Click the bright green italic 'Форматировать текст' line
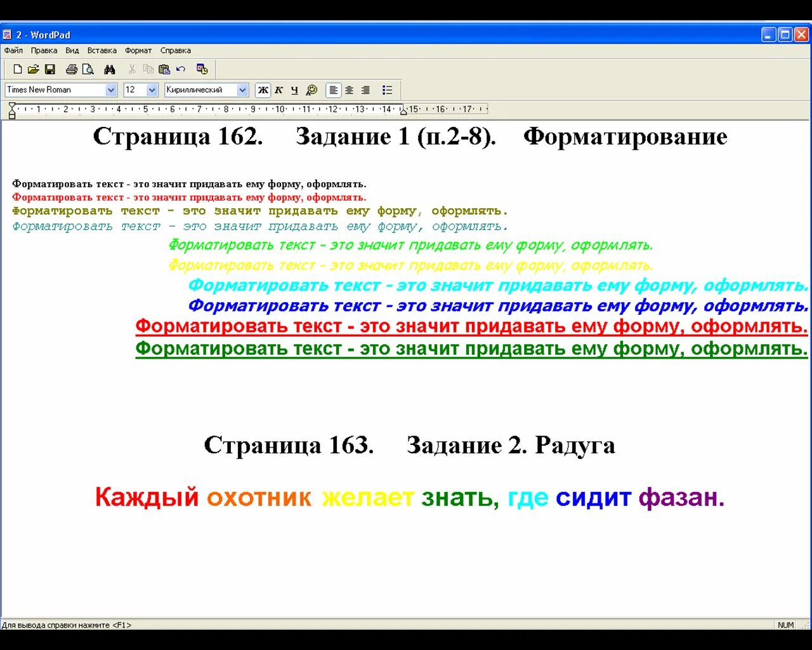812x650 pixels. click(x=410, y=245)
